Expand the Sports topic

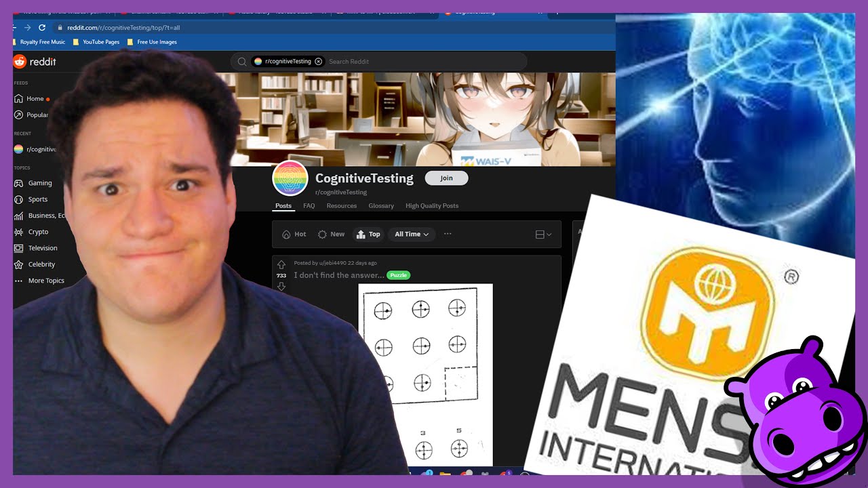[x=33, y=199]
